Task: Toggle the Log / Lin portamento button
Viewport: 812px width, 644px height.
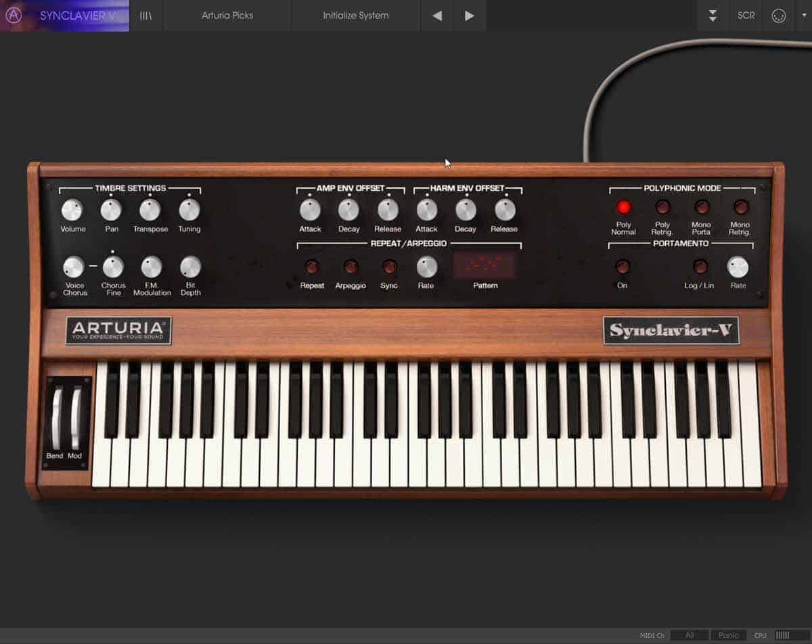Action: 700,267
